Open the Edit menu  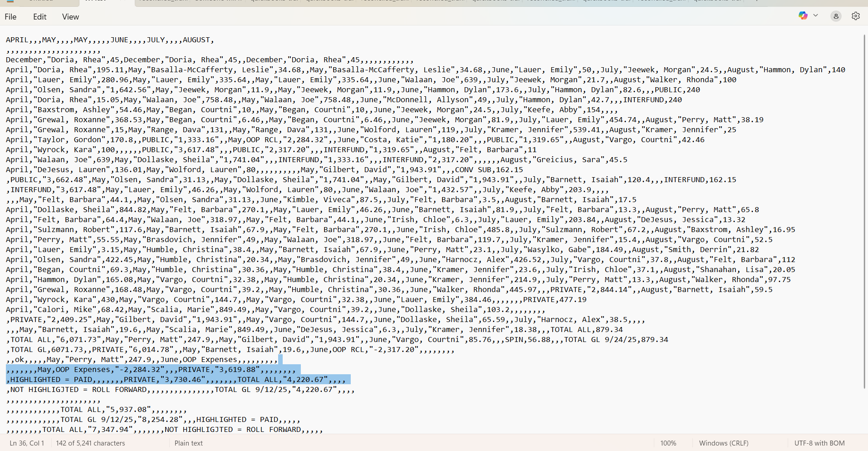[39, 16]
